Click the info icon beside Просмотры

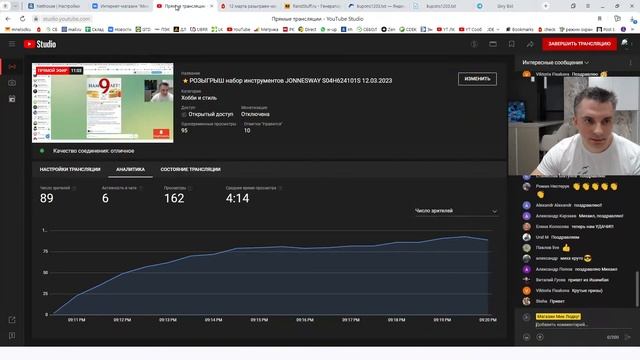click(x=190, y=188)
